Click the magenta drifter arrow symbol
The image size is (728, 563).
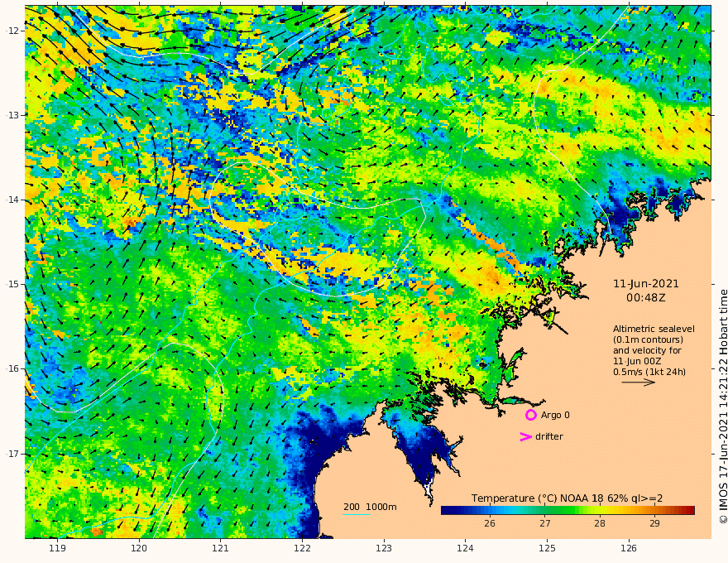click(x=525, y=436)
